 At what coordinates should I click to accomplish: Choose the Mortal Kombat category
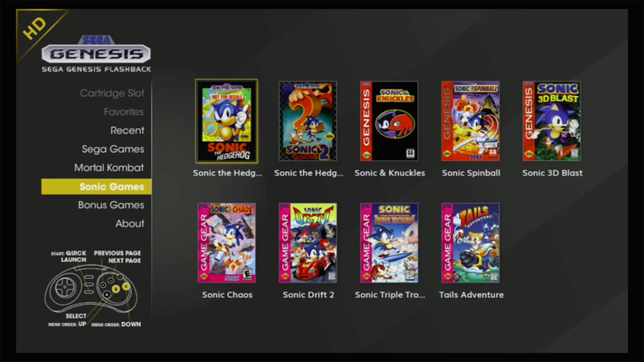pos(109,167)
